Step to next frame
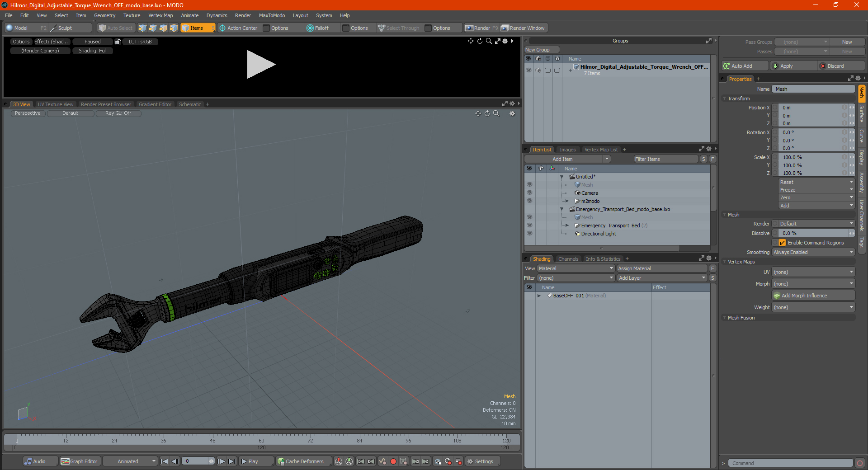 point(221,461)
